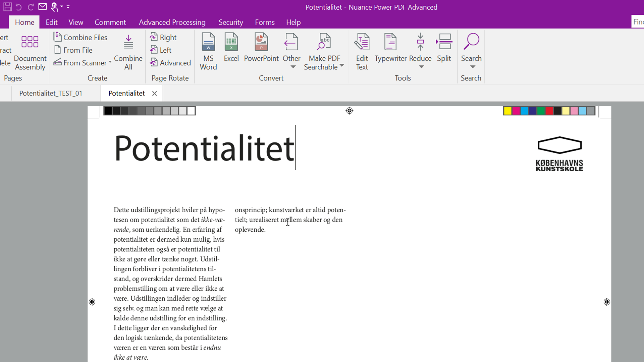Switch to Potentialitet_TEST_01 document tab
This screenshot has height=362, width=644.
51,93
